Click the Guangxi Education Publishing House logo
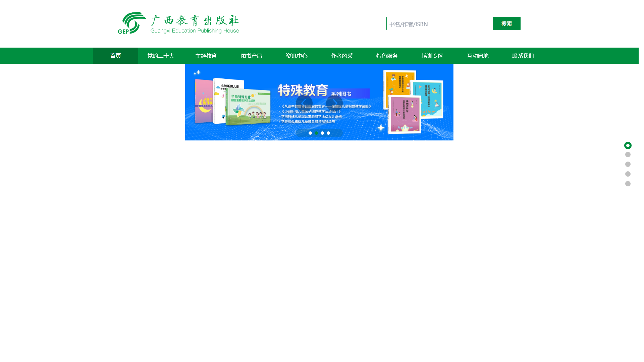 178,23
